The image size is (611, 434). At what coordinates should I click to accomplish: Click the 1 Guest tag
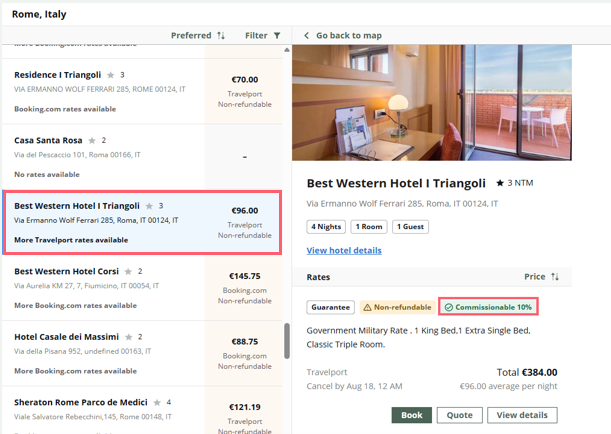click(x=410, y=227)
